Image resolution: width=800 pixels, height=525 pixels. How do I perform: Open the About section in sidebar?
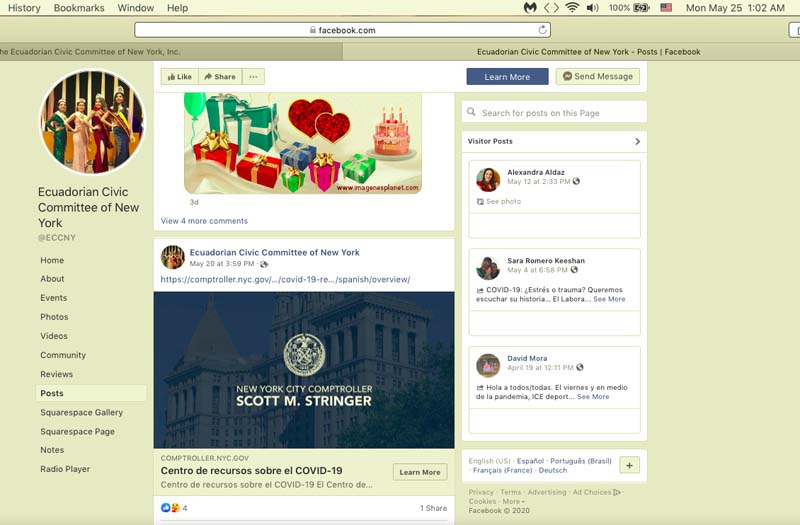pos(52,279)
